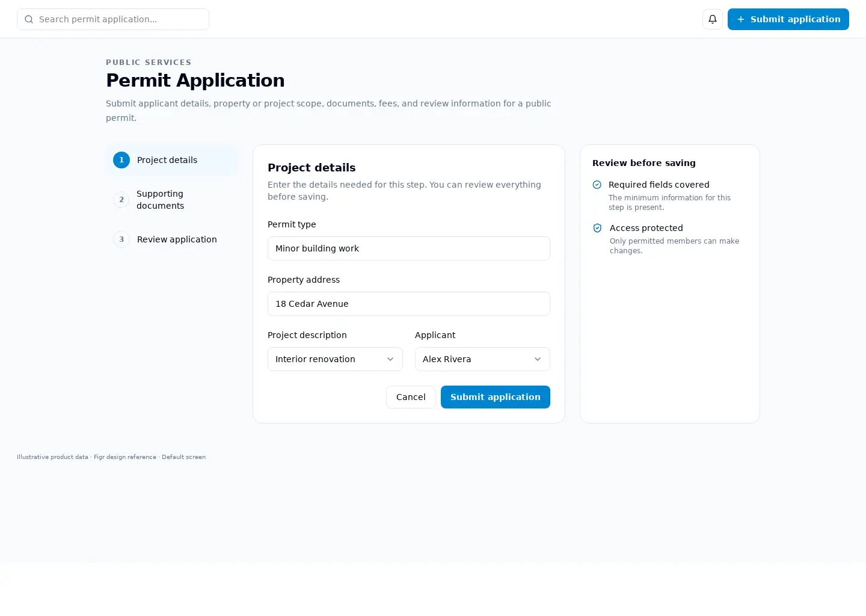Open the Project description dropdown
Image resolution: width=866 pixels, height=616 pixels.
(x=335, y=359)
